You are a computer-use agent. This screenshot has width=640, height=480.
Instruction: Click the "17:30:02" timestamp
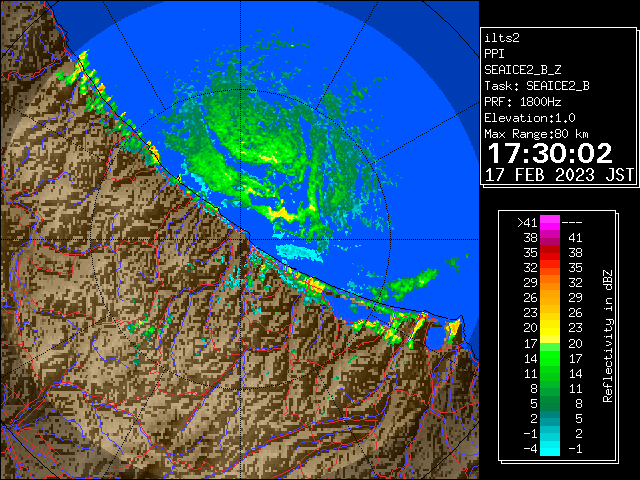pyautogui.click(x=550, y=153)
